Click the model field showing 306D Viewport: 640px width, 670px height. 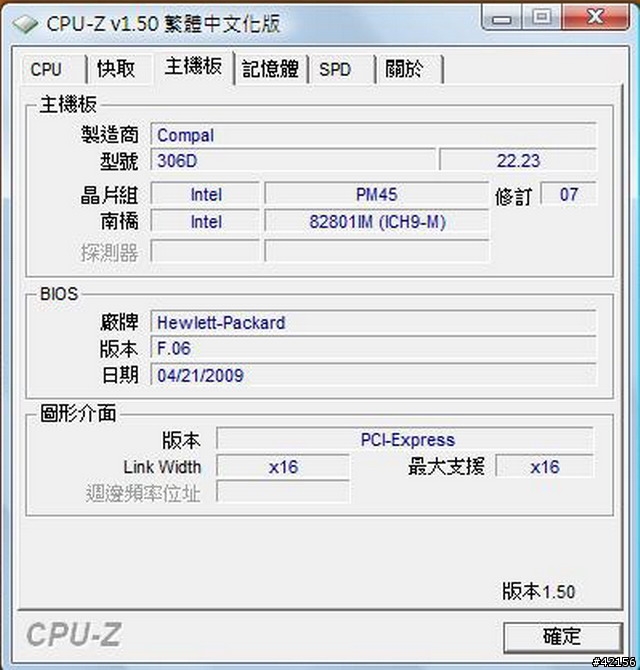(x=293, y=161)
